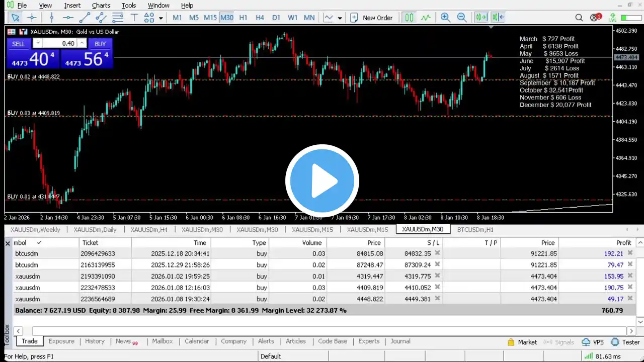
Task: Click the green candlesticks icon beside New Order
Action: pos(410,18)
